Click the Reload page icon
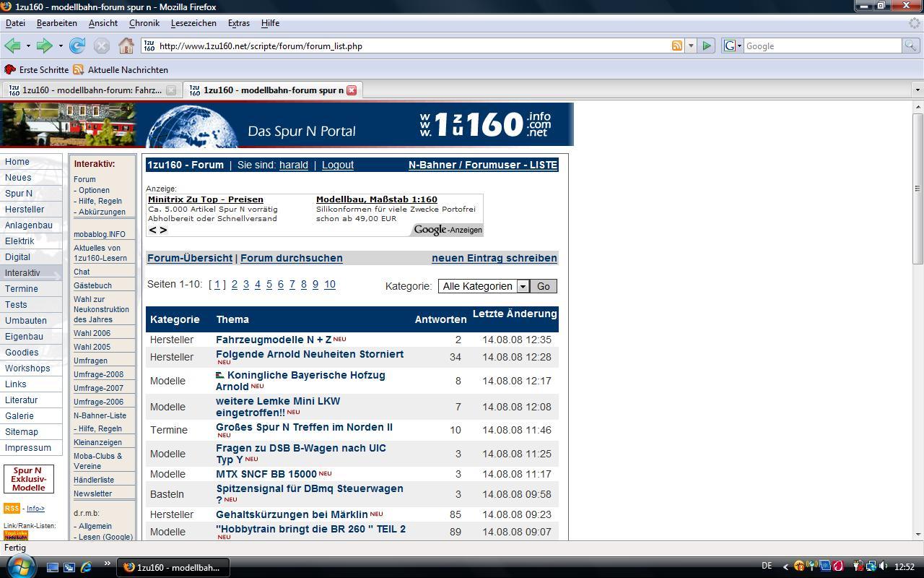924x578 pixels. [x=77, y=46]
